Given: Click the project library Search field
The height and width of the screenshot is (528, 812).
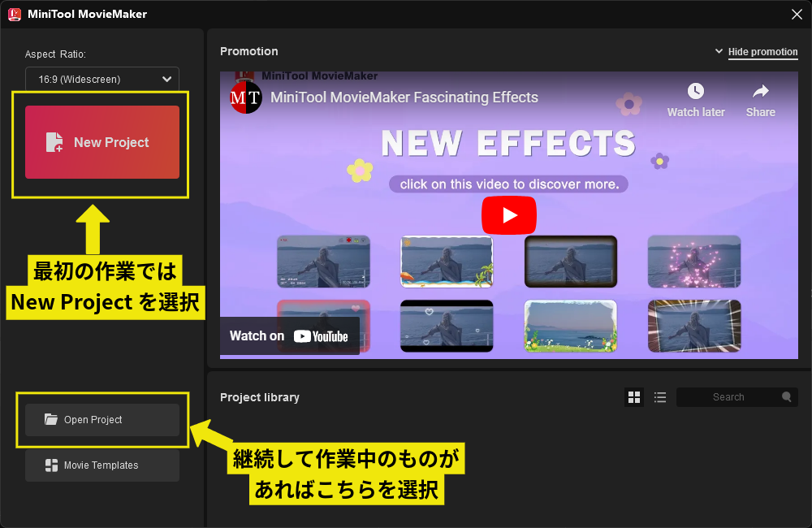Looking at the screenshot, I should tap(737, 397).
